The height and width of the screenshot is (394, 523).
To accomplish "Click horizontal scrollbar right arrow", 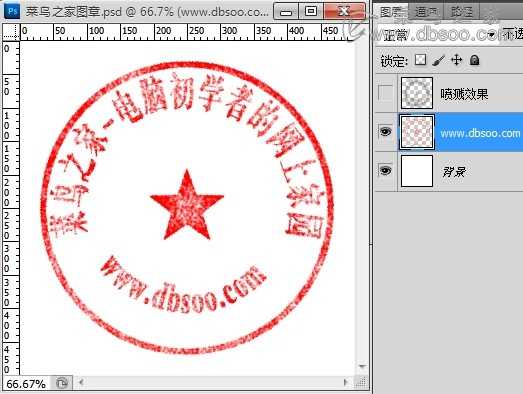I will pos(345,382).
